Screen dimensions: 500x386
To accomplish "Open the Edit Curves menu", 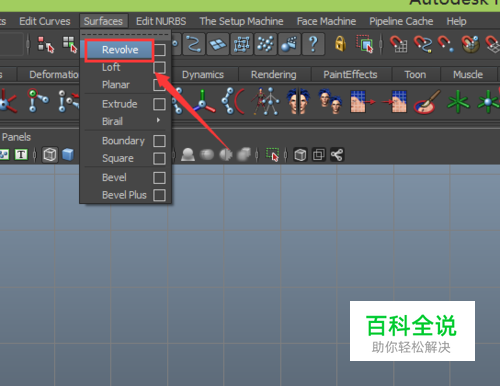I will 45,21.
